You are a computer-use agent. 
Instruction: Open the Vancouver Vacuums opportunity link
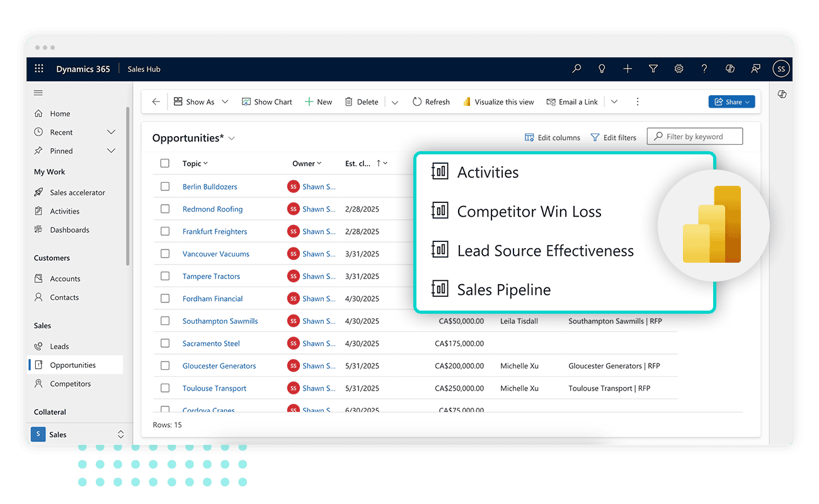(216, 254)
